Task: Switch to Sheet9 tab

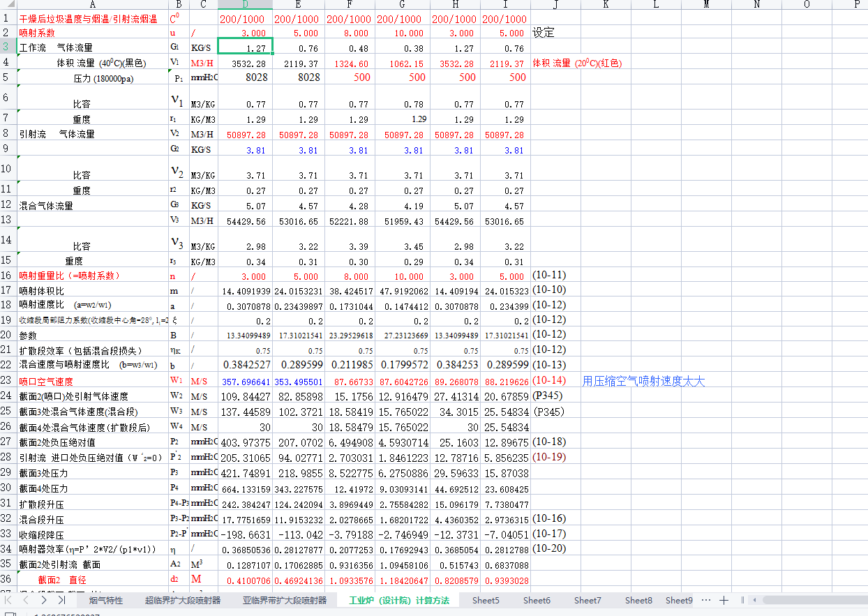Action: (x=679, y=600)
